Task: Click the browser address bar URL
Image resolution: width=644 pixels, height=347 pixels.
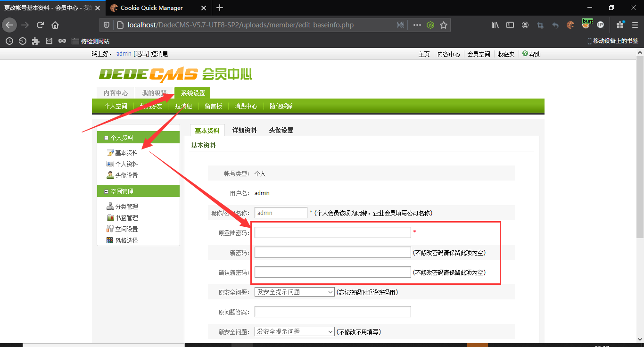Action: click(x=240, y=25)
